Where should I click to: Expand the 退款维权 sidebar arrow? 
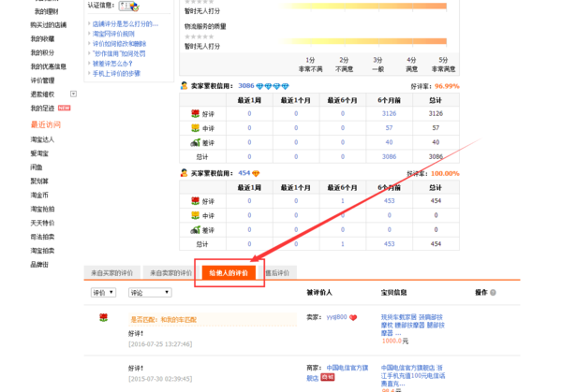coord(73,94)
